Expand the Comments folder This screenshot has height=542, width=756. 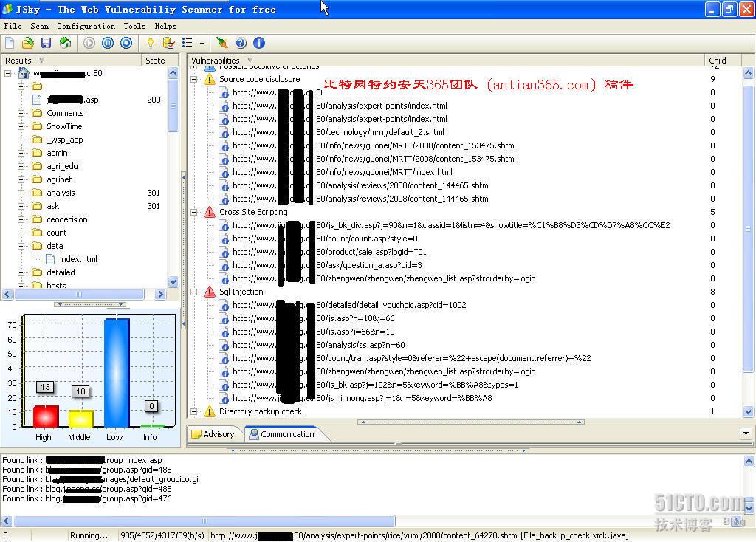tap(21, 113)
